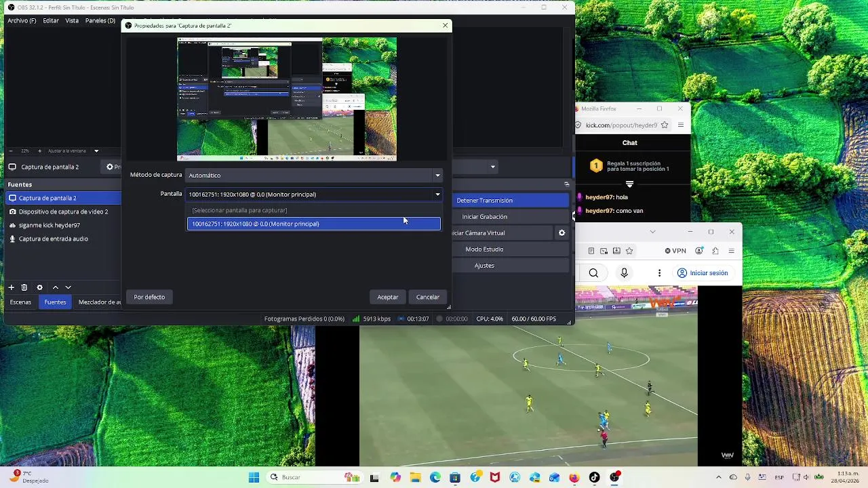Viewport: 868px width, 488px height.
Task: Reset properties with Por defecto button
Action: tap(149, 297)
